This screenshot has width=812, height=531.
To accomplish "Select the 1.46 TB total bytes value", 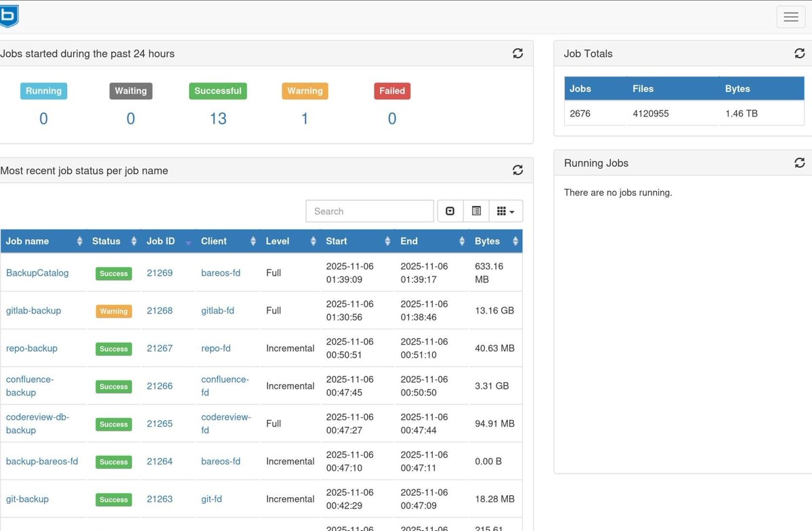I will [741, 113].
